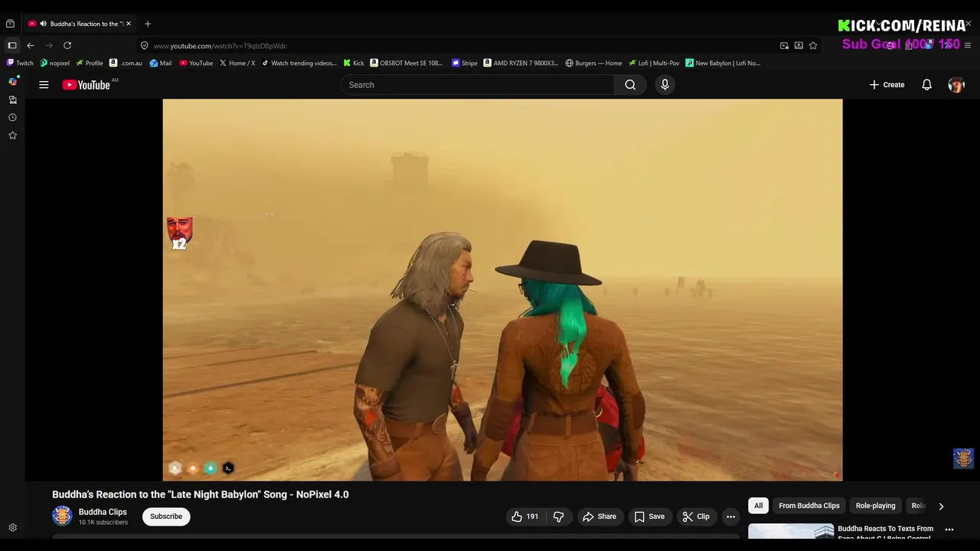Image resolution: width=980 pixels, height=551 pixels.
Task: Open the Buddha Reacts To Texts thumbnail
Action: (791, 532)
